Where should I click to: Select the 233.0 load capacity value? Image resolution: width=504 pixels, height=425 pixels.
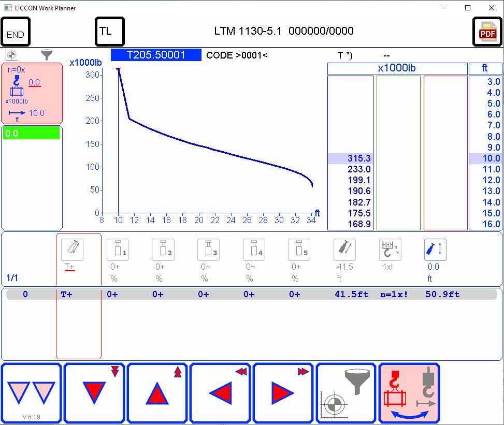click(359, 169)
